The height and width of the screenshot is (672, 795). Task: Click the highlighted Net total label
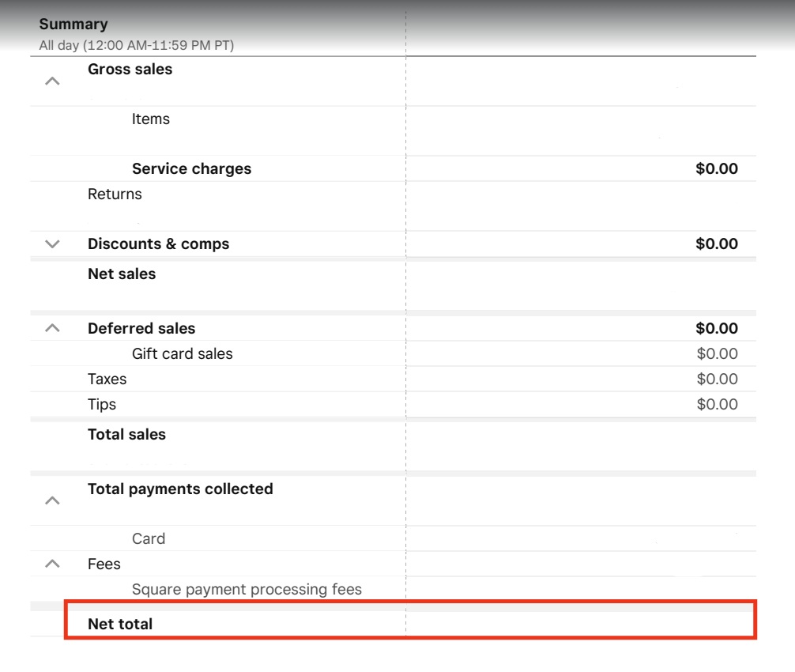pyautogui.click(x=120, y=625)
